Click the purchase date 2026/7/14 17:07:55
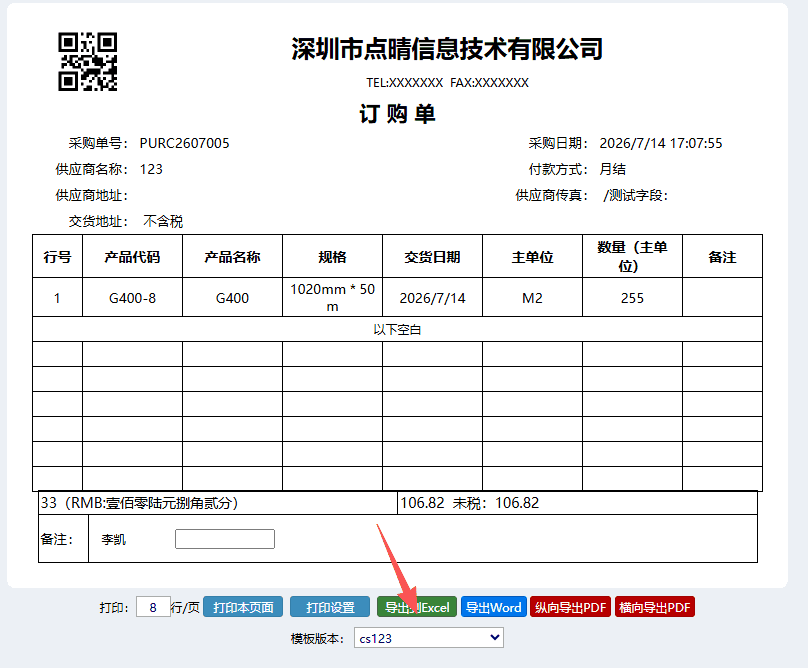 (x=661, y=143)
